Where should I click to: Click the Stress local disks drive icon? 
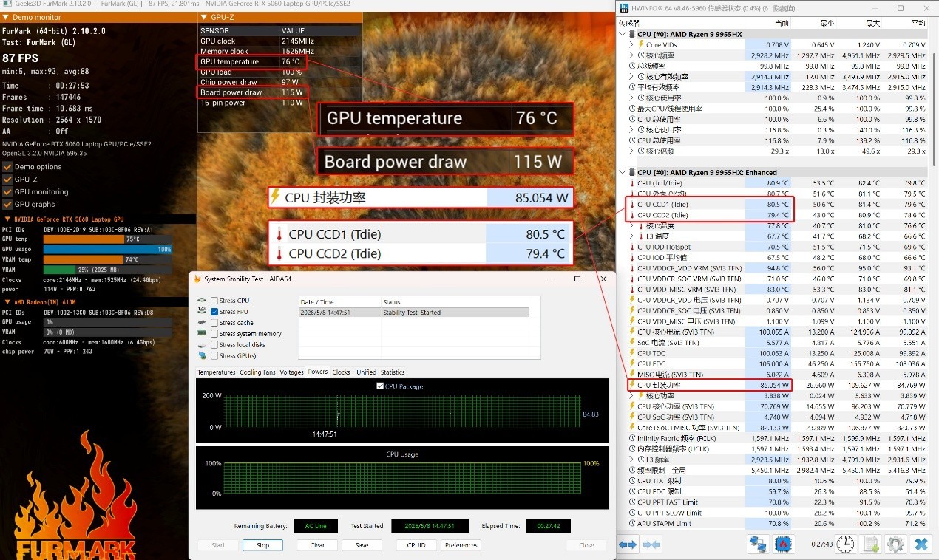[x=202, y=345]
